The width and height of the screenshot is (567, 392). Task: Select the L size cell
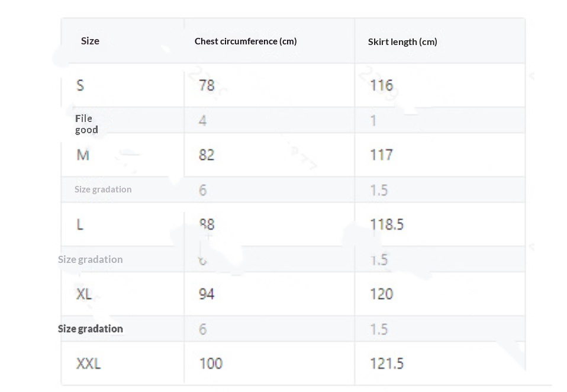point(80,224)
